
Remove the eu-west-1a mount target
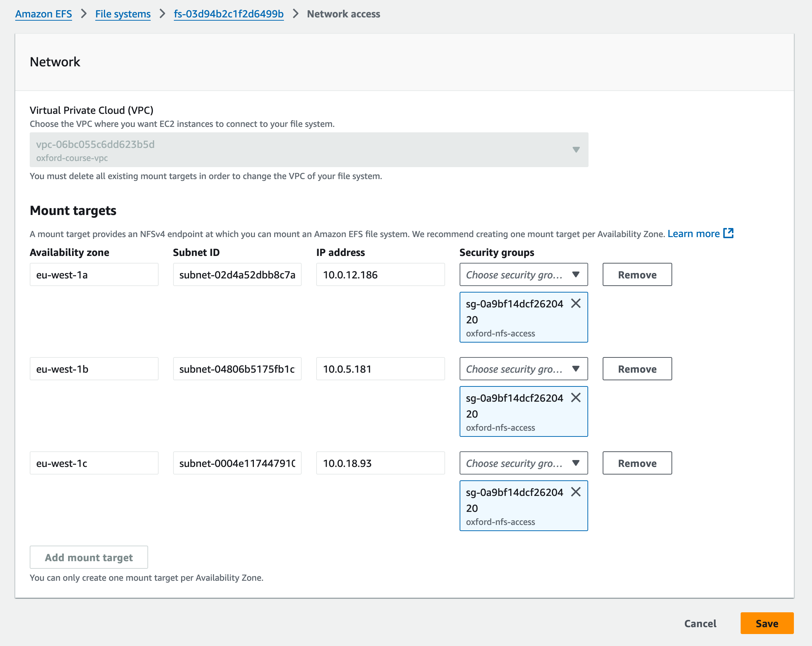pos(637,275)
